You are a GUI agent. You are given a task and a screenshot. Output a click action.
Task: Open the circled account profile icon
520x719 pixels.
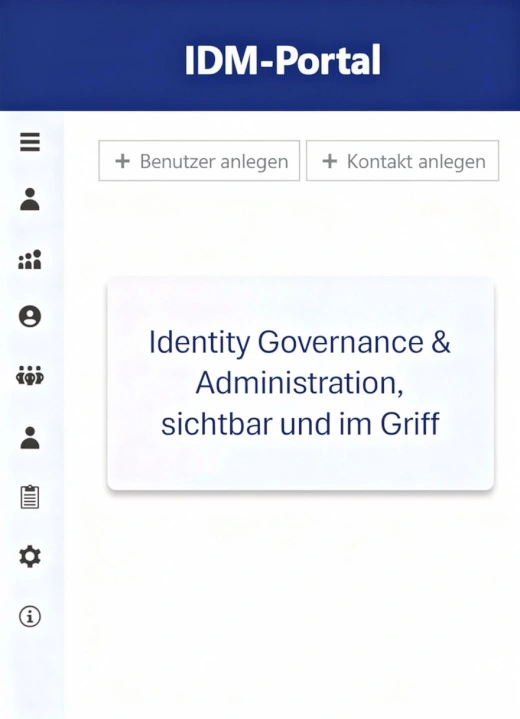pos(30,316)
